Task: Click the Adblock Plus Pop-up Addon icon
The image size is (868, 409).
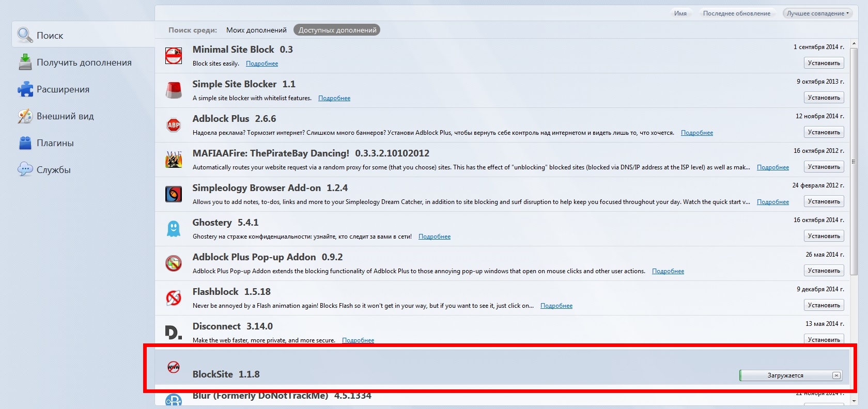Action: point(174,263)
